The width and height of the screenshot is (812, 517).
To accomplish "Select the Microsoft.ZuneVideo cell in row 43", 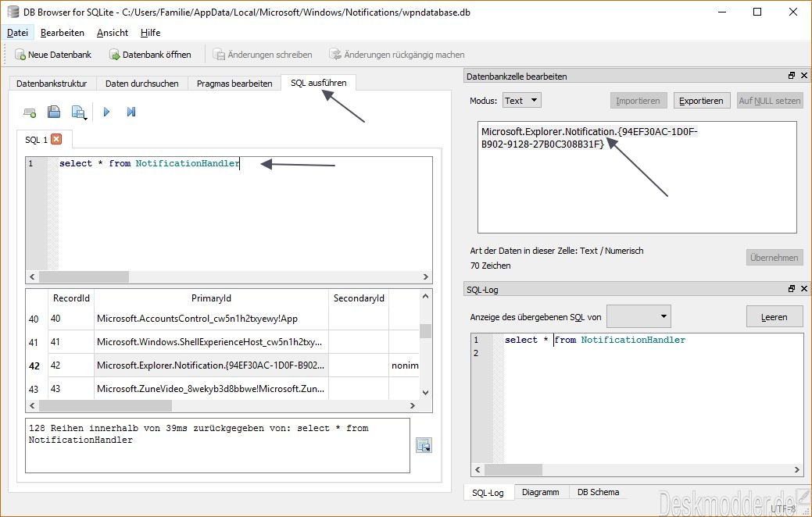I will (211, 389).
